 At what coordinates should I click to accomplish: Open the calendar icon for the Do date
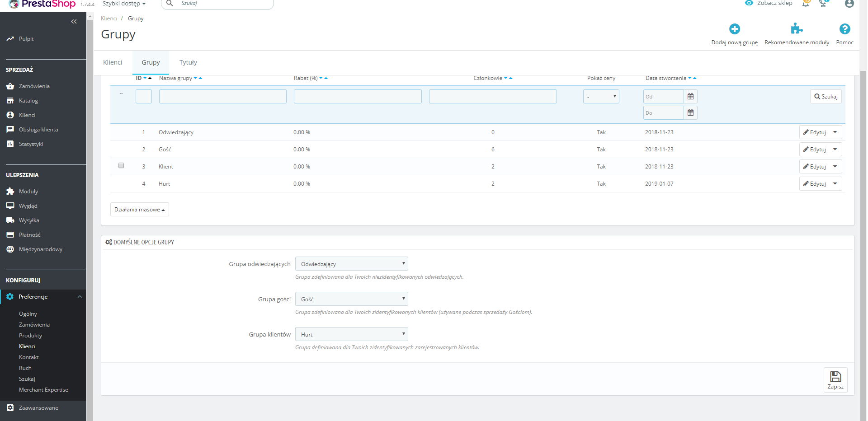(690, 113)
